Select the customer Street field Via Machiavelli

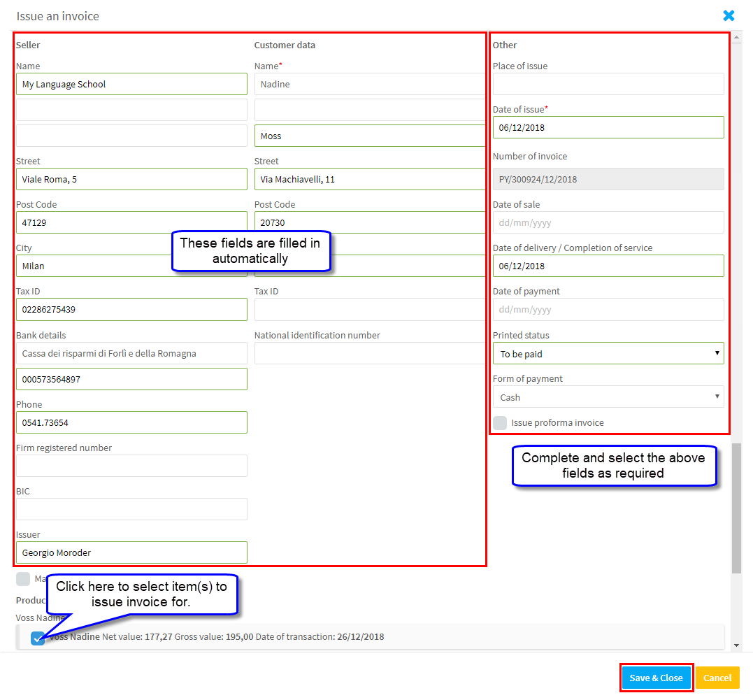(x=369, y=180)
